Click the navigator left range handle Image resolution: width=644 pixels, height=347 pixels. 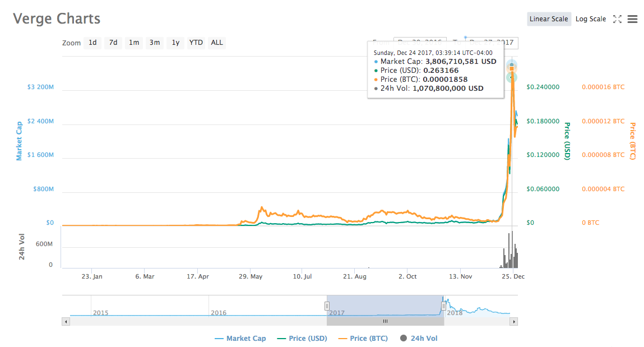tap(327, 306)
